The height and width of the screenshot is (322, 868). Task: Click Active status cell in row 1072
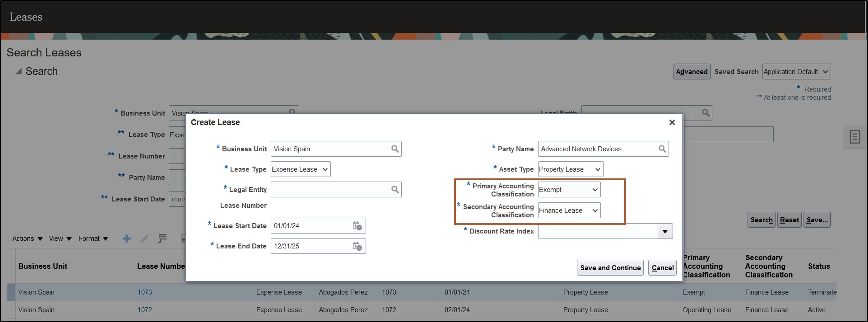[x=816, y=310]
